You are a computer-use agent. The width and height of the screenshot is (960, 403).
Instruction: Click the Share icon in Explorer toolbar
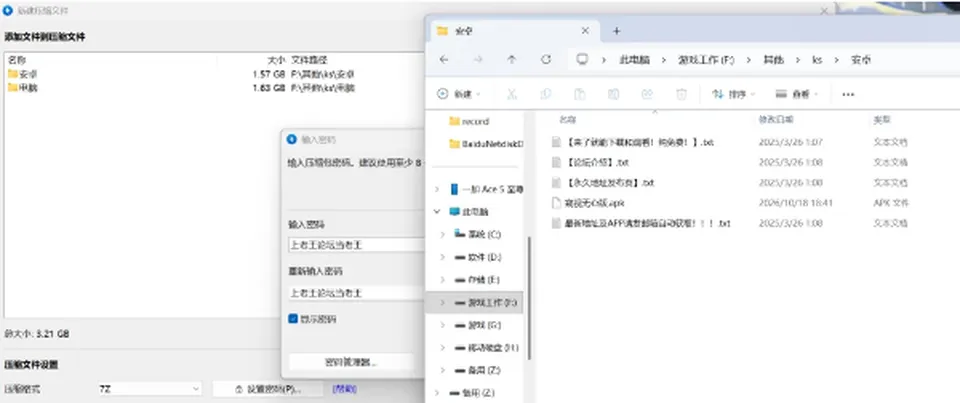647,94
